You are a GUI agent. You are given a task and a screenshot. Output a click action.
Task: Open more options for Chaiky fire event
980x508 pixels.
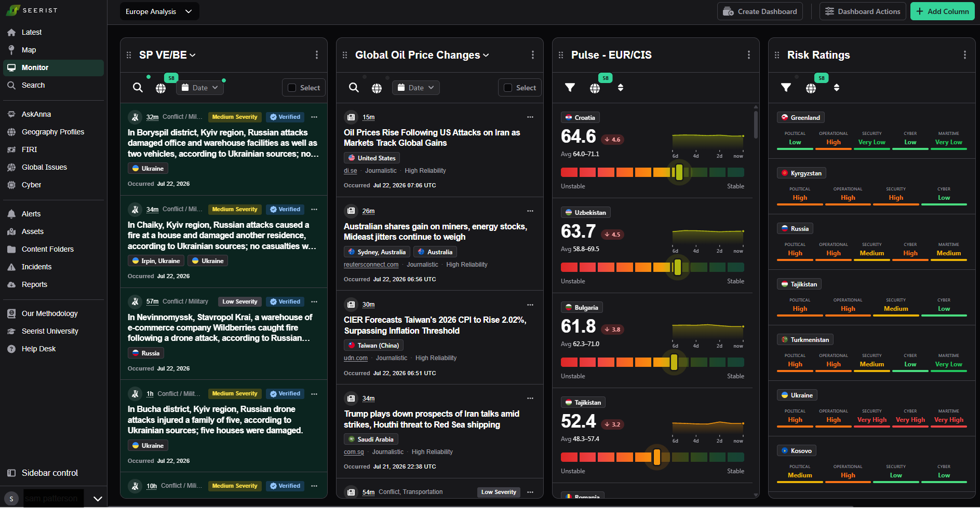(x=314, y=210)
